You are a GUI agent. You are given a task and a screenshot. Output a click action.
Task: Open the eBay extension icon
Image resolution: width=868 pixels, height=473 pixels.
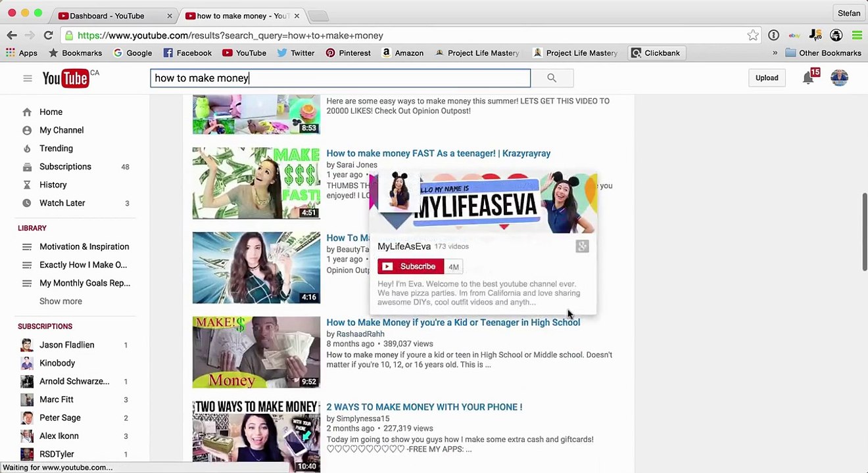[x=794, y=35]
